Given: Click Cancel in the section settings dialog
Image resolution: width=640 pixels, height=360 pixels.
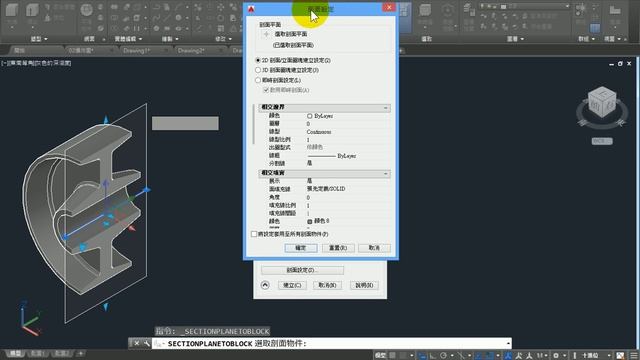Looking at the screenshot, I should (374, 248).
